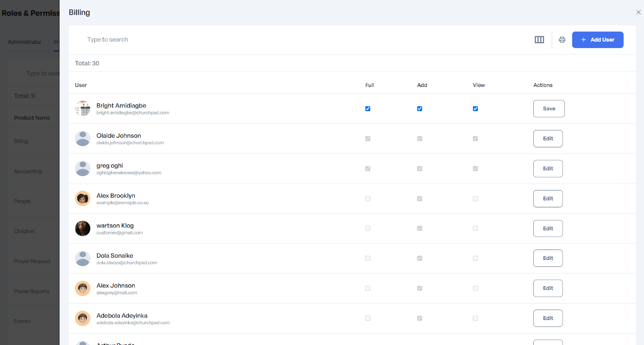The width and height of the screenshot is (644, 345).
Task: Click Adebola Adeyinka's avatar icon
Action: tap(83, 318)
